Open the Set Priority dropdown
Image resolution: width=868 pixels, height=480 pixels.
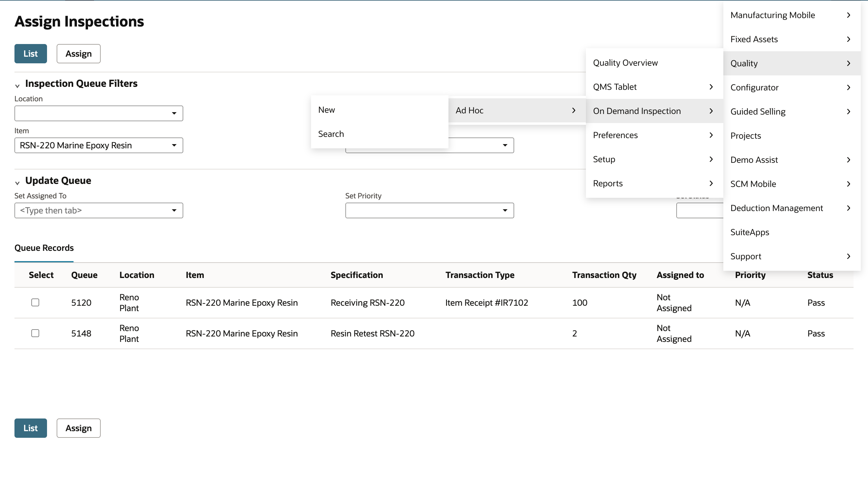click(x=429, y=210)
